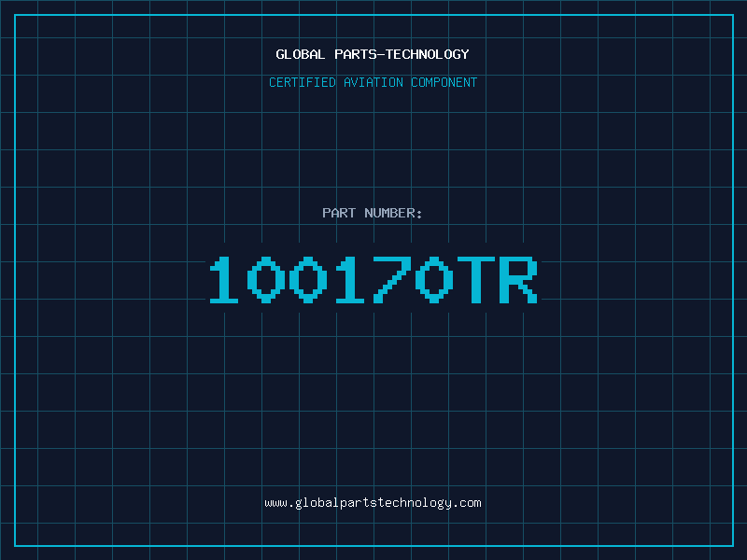Click the PART NUMBER: label
The width and height of the screenshot is (747, 560).
372,213
